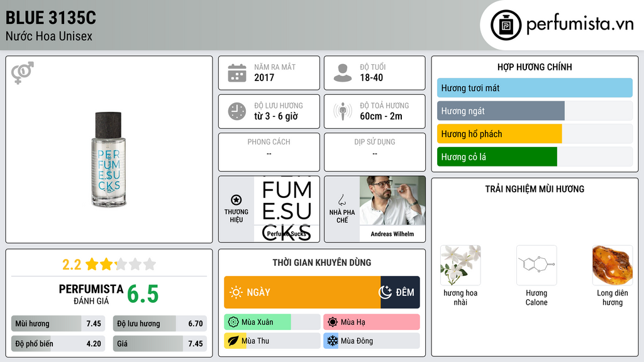Viewport: 644px width, 362px height.
Task: Click the Mùa Xuân season bar
Action: point(272,322)
